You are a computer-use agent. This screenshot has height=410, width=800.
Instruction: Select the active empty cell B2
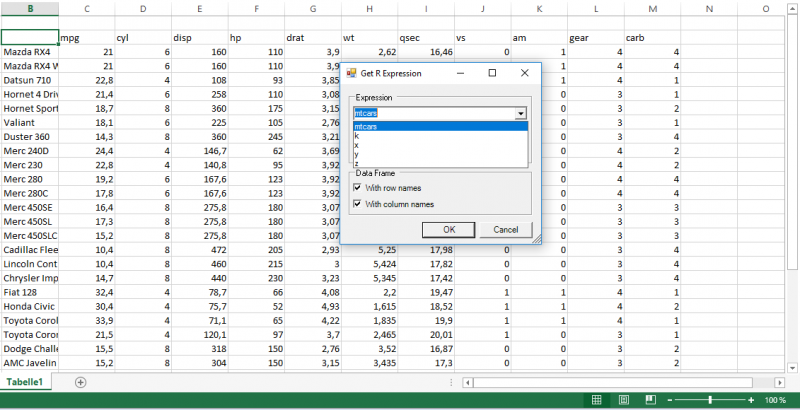[30, 37]
